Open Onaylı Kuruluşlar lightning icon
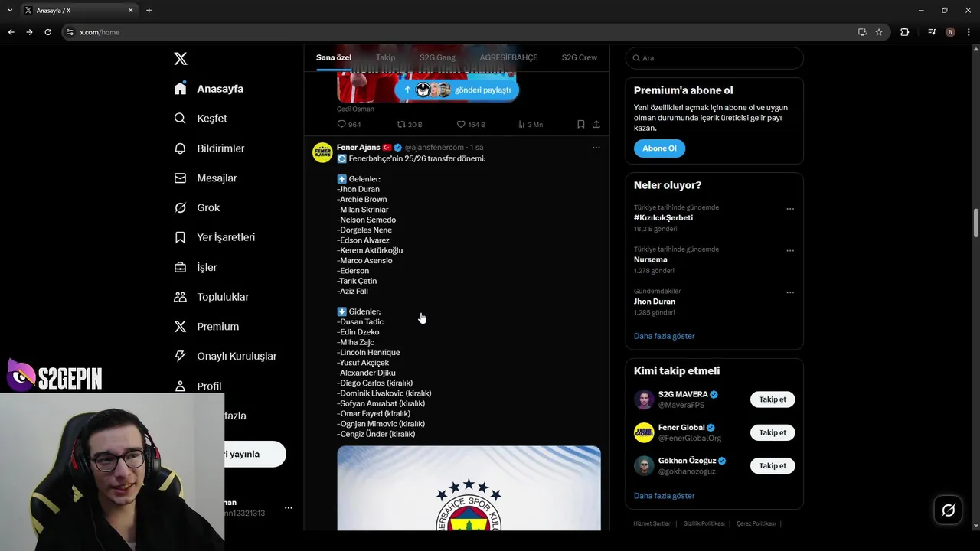Viewport: 980px width, 551px height. (180, 356)
